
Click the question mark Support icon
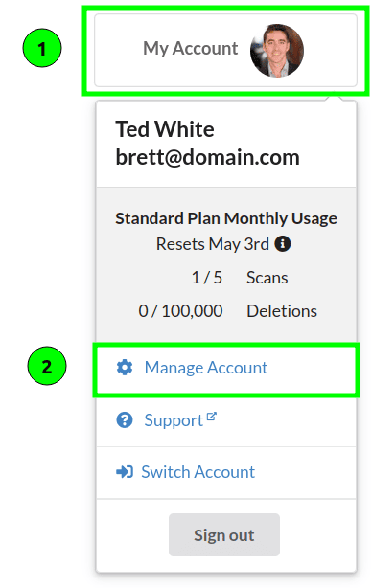[125, 420]
